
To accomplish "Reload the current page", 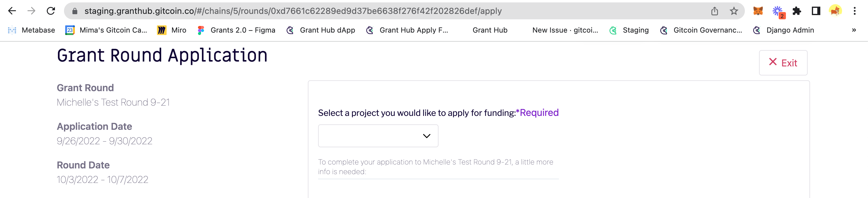I will (51, 11).
